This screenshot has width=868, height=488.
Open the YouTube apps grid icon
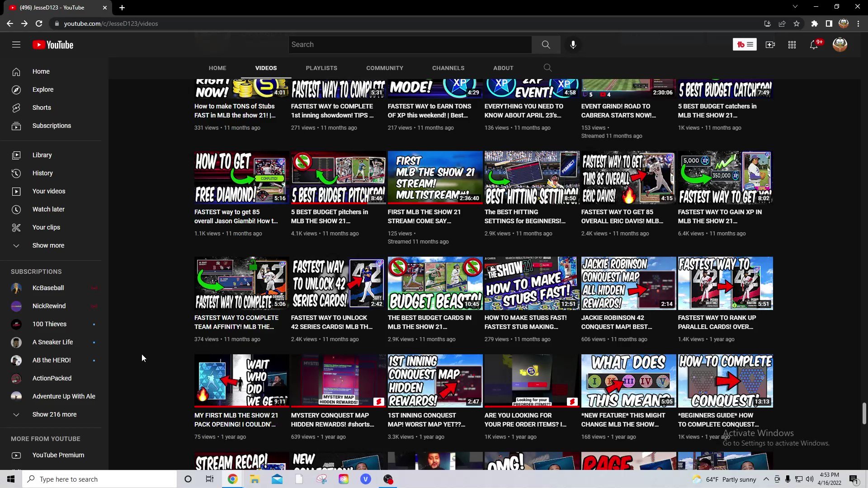tap(792, 45)
